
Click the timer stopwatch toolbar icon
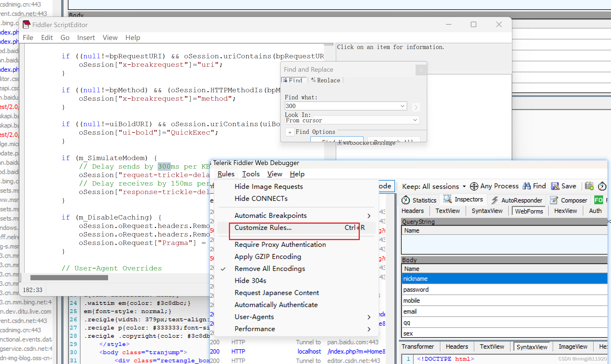point(602,186)
